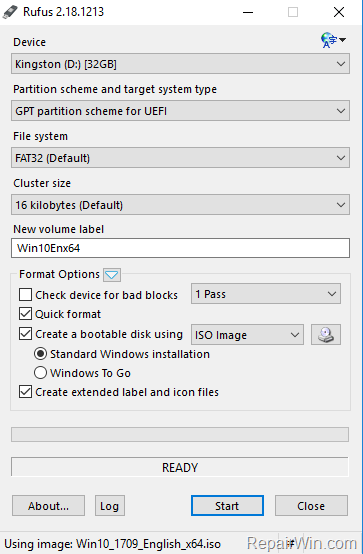
Task: Choose the Windows To Go option
Action: coord(40,373)
